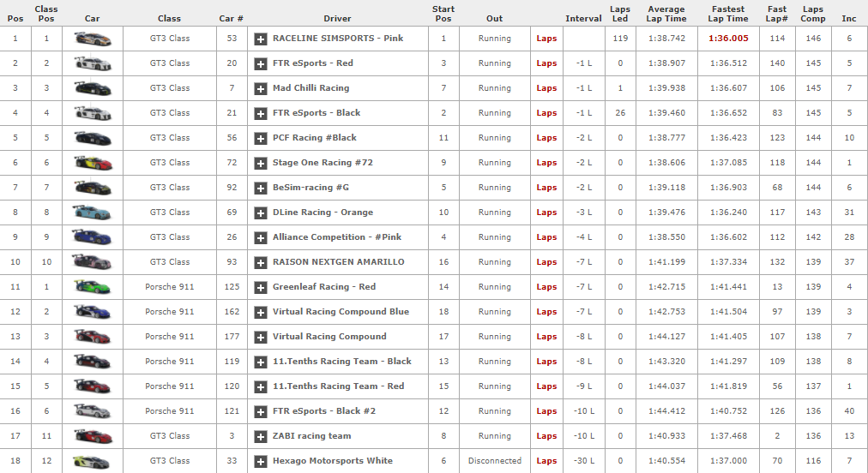Sort table by Inc column header
Image resolution: width=868 pixels, height=473 pixels.
tap(848, 18)
